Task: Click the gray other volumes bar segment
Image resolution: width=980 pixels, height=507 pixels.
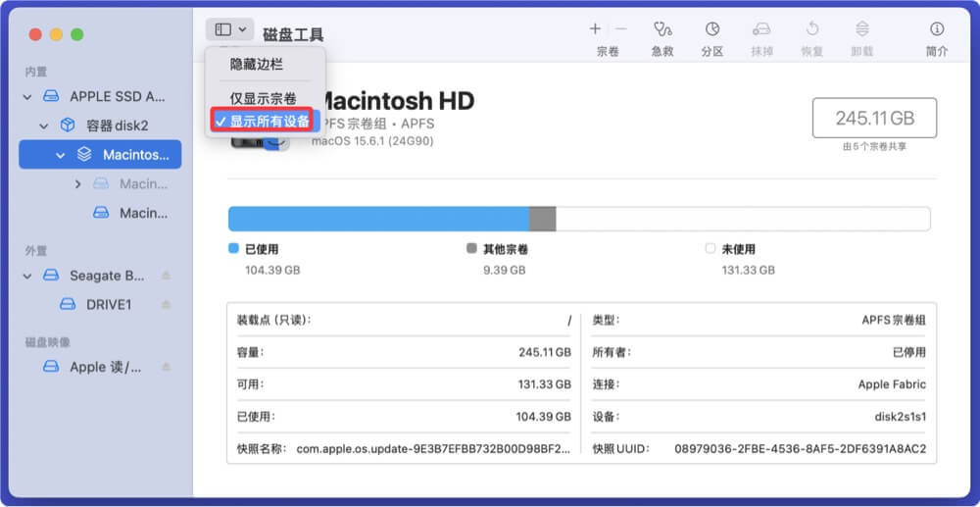Action: (x=543, y=220)
